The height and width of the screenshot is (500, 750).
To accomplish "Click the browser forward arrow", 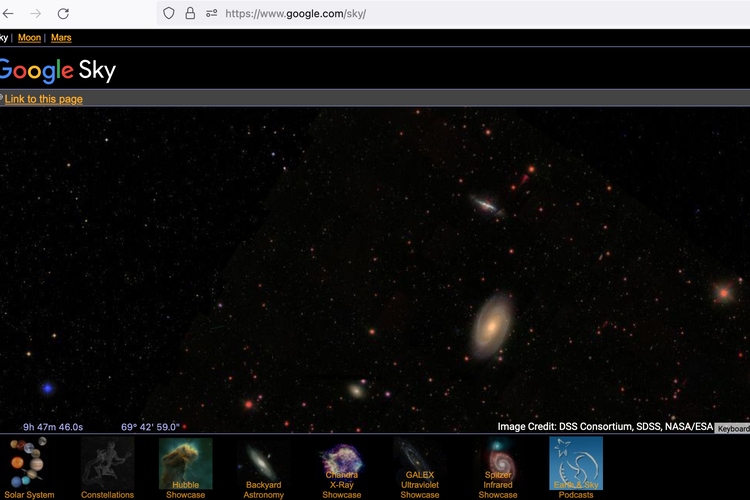I will pyautogui.click(x=35, y=14).
